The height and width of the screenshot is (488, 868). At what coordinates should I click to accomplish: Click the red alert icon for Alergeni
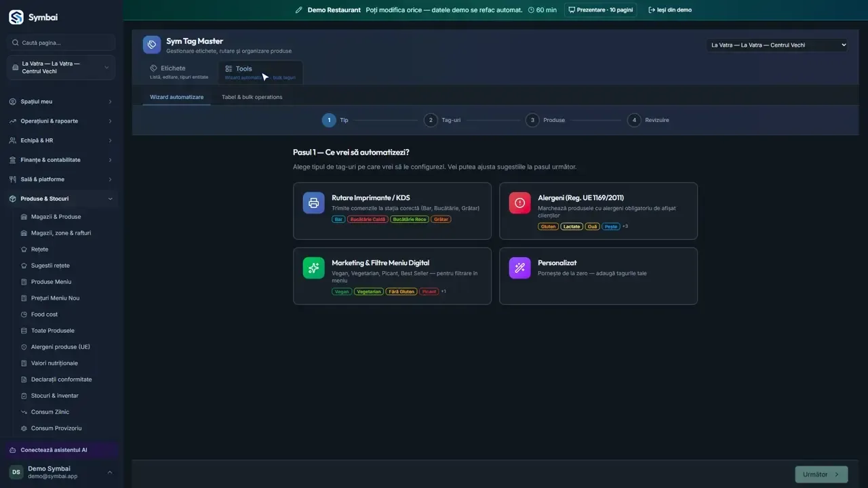pos(519,203)
